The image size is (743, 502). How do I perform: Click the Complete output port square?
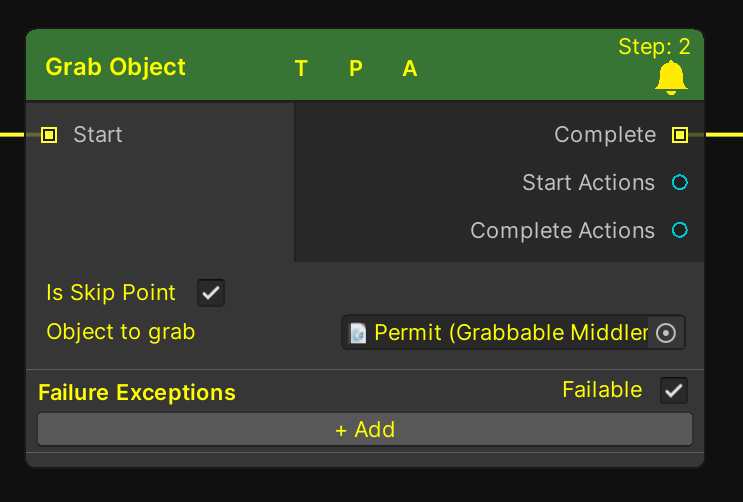pos(680,134)
